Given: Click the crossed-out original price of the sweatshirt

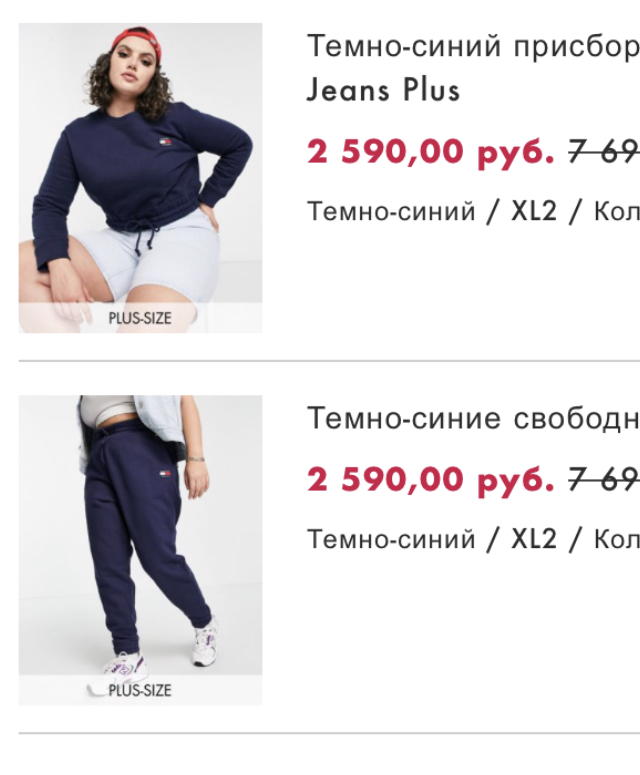Looking at the screenshot, I should (x=604, y=151).
